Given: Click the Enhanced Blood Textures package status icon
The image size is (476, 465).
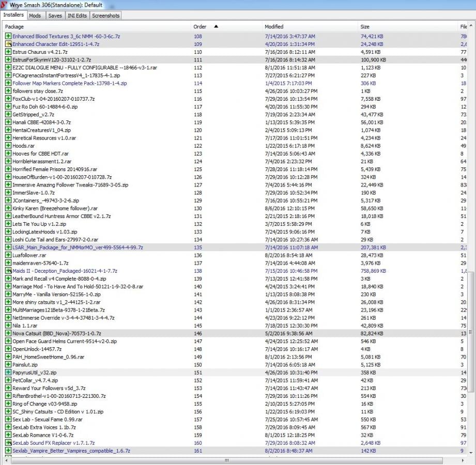Looking at the screenshot, I should [8, 36].
